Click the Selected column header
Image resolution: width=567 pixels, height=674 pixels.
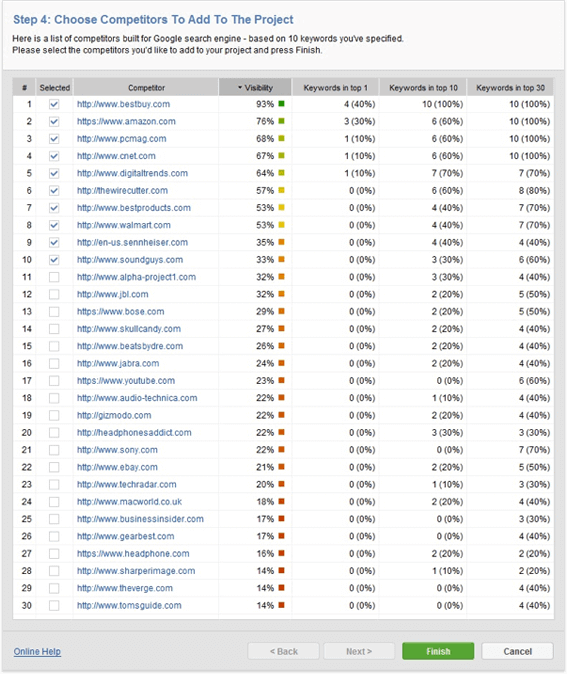coord(55,87)
